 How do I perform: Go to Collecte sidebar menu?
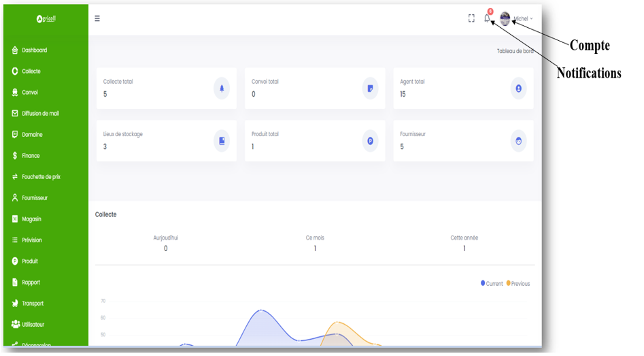pos(31,71)
